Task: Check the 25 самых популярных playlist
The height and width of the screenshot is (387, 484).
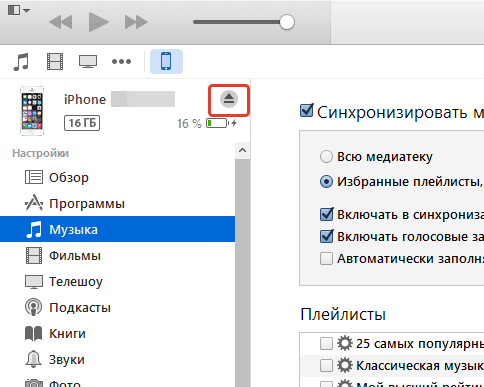Action: coord(326,343)
